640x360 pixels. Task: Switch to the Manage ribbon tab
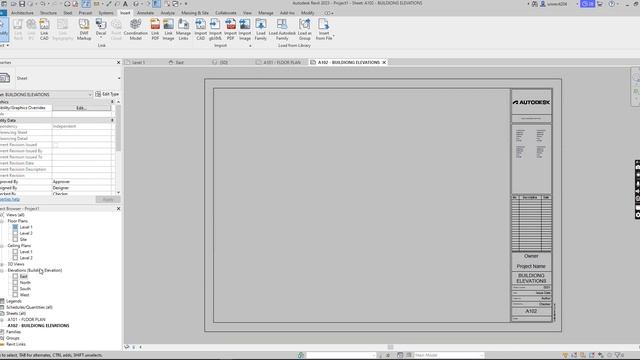tap(266, 13)
